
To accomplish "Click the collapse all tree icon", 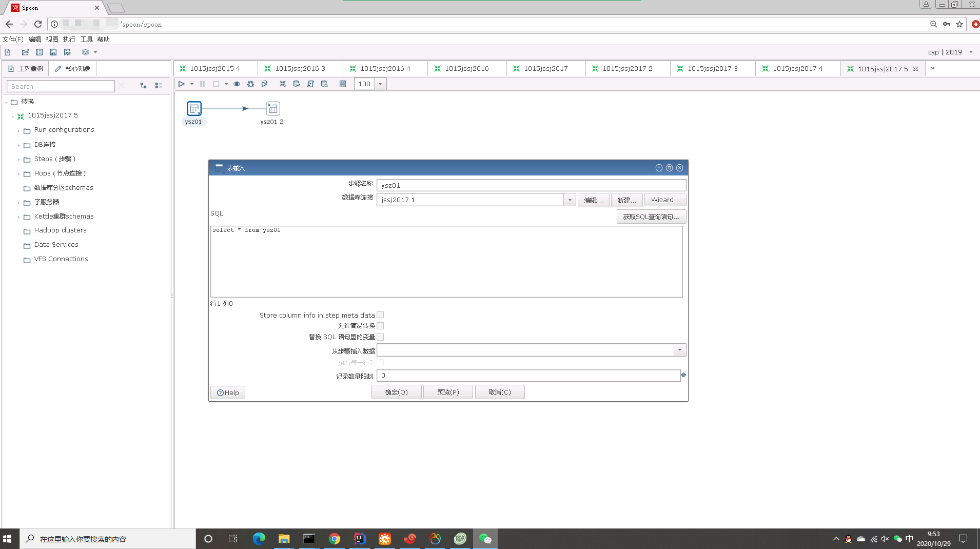I will [159, 86].
